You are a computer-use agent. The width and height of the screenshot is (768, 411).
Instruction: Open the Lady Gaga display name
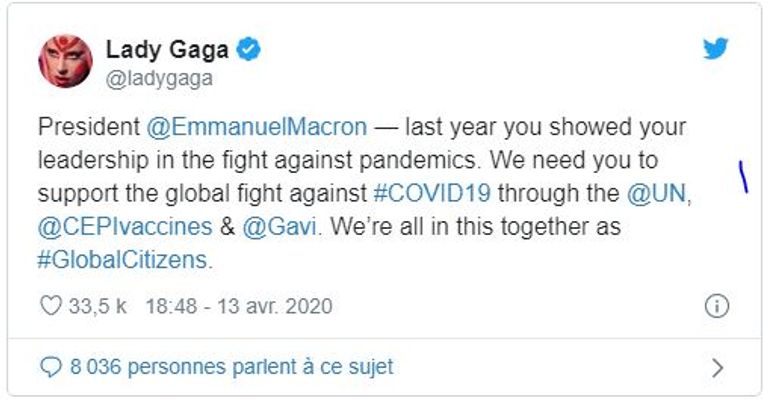click(168, 50)
